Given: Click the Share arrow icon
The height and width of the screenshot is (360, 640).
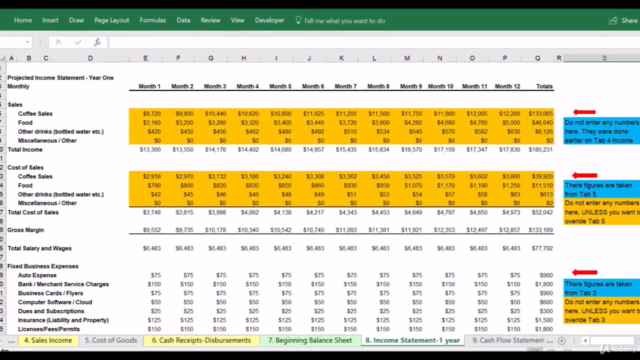Looking at the screenshot, I should point(613,20).
